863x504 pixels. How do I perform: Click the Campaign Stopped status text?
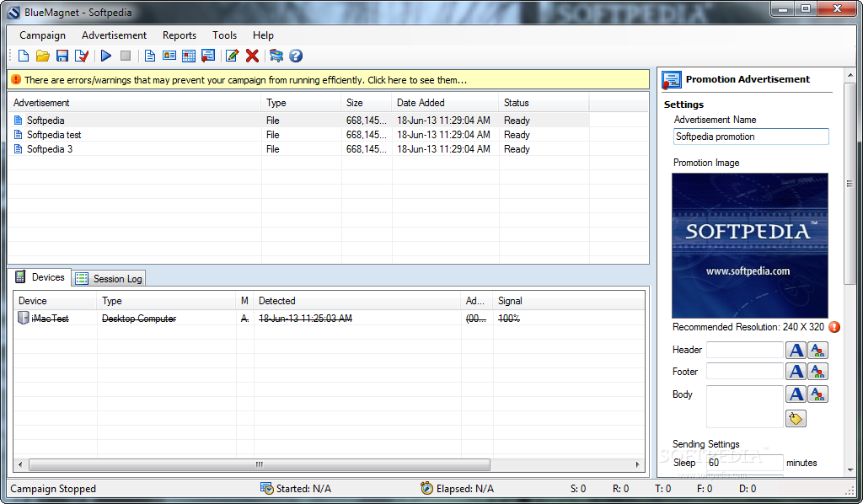pyautogui.click(x=53, y=489)
